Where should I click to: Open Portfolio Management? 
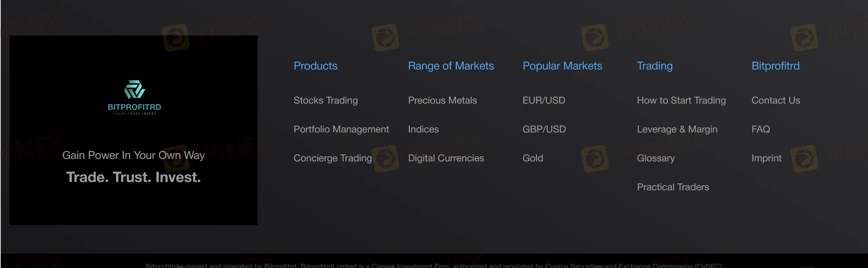pyautogui.click(x=341, y=129)
